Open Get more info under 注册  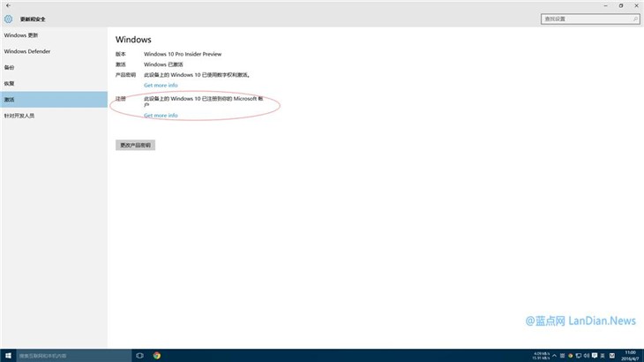point(161,116)
